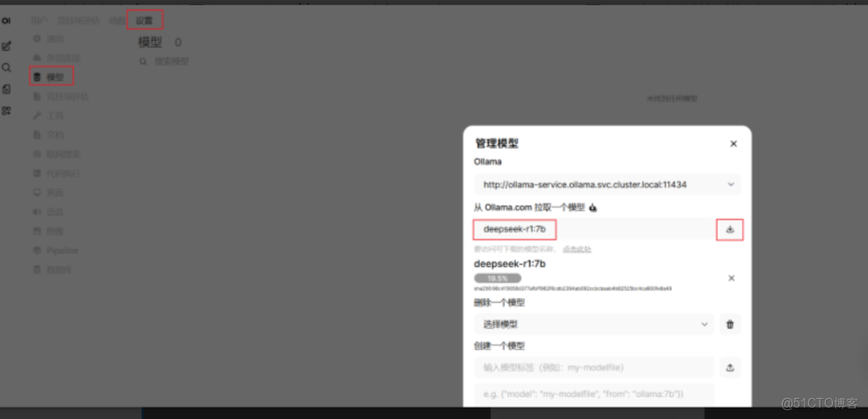Screen dimensions: 868x419
Task: Select 通用 in the settings sidebar
Action: point(50,40)
